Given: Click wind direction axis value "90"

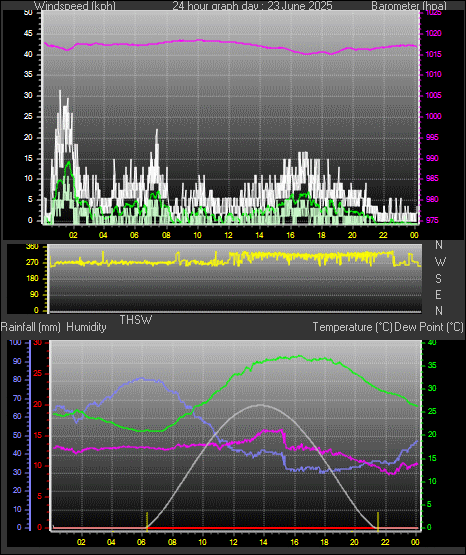Looking at the screenshot, I should click(34, 294).
